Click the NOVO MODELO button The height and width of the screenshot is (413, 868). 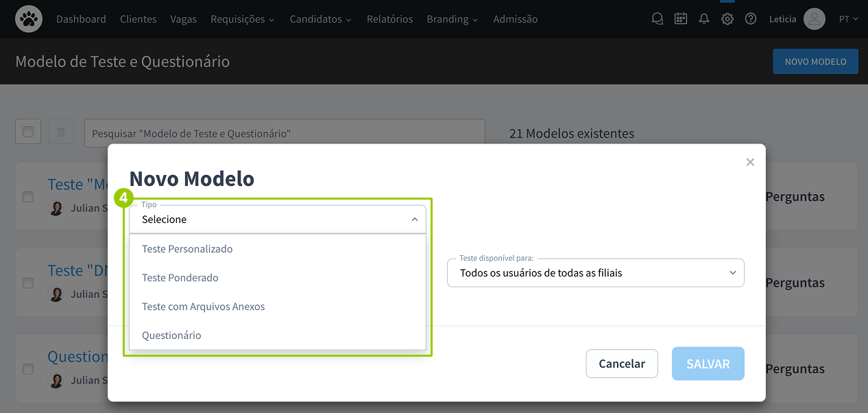815,62
